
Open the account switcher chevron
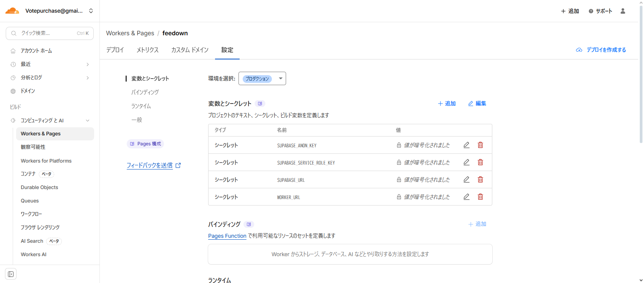tap(91, 11)
